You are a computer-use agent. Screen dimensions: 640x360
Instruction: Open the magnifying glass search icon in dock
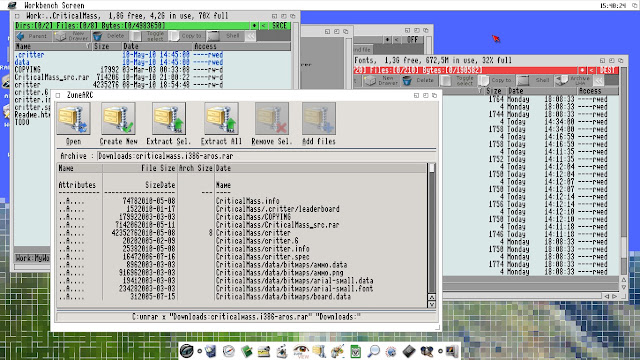point(373,351)
